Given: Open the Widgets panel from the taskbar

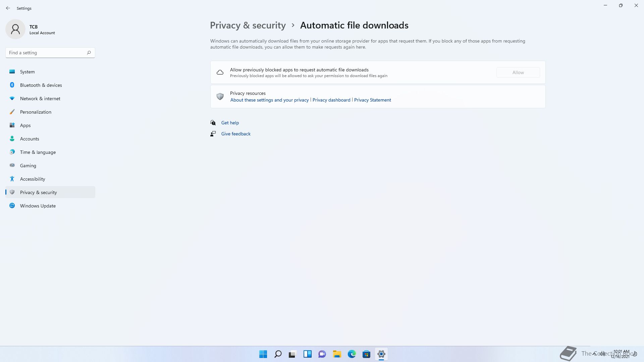Looking at the screenshot, I should (x=308, y=354).
